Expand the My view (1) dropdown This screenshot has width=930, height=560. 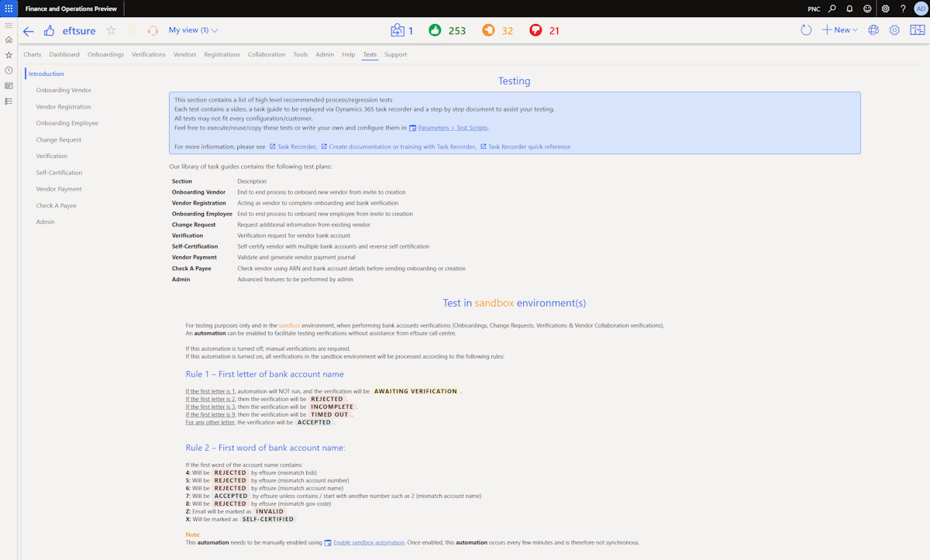click(194, 30)
